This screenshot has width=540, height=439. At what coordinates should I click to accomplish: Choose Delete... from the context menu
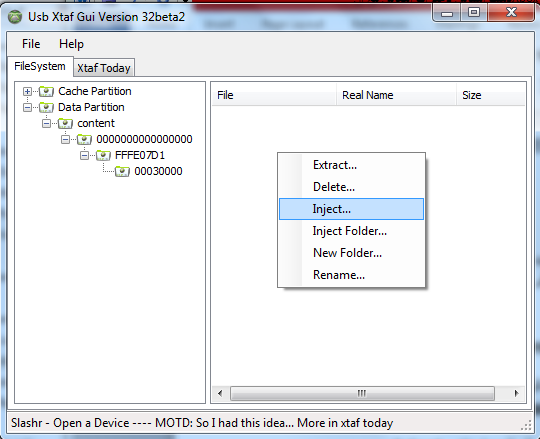351,187
